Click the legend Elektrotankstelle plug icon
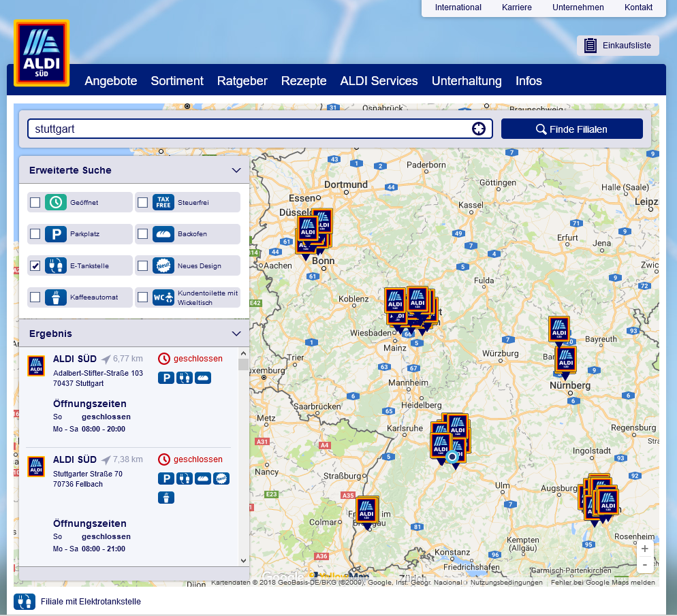677x616 pixels. (x=25, y=601)
